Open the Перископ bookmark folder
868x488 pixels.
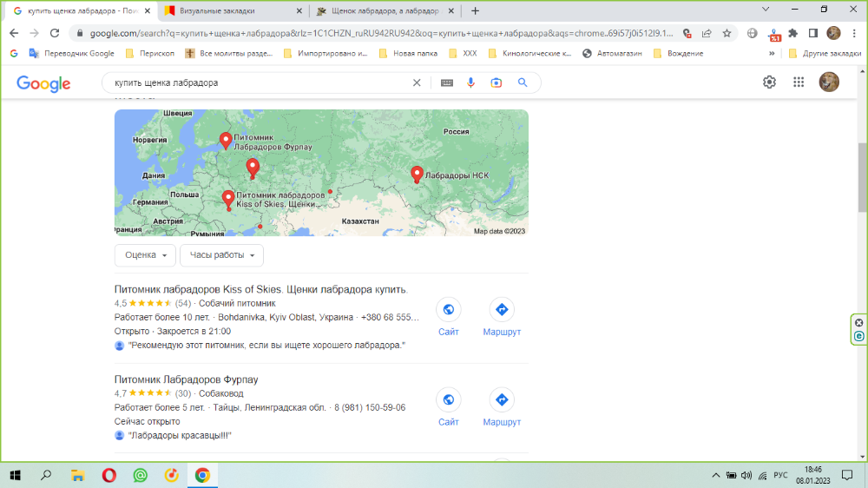pos(150,53)
